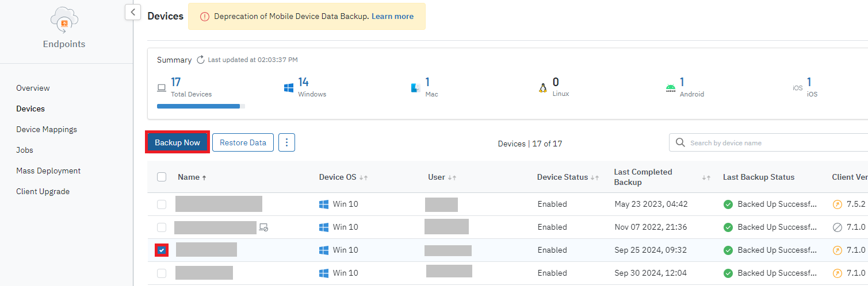Sort by the Last Completed Backup column arrows

click(706, 177)
